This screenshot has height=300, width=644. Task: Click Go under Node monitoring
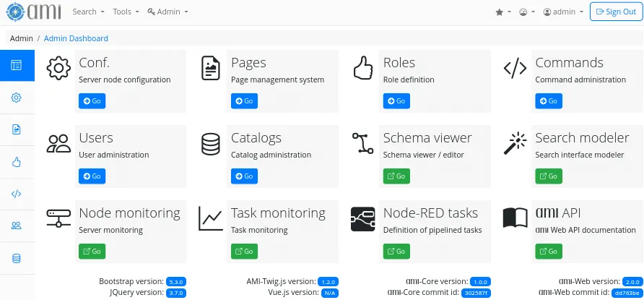click(92, 251)
